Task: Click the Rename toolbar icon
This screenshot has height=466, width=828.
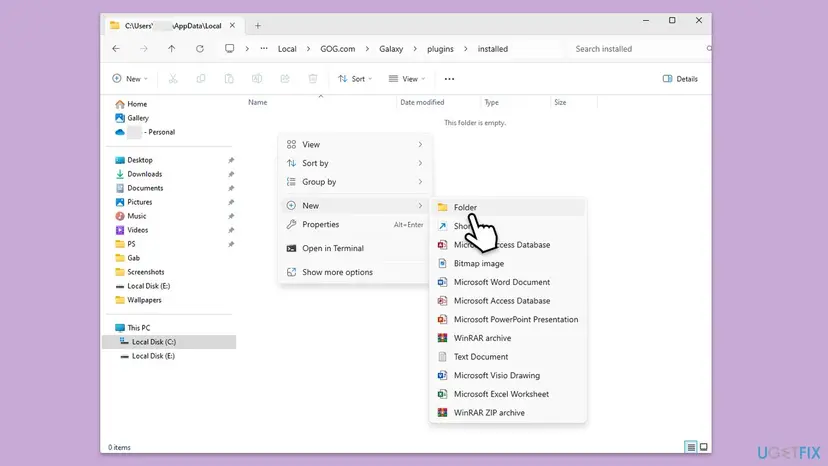Action: click(257, 79)
